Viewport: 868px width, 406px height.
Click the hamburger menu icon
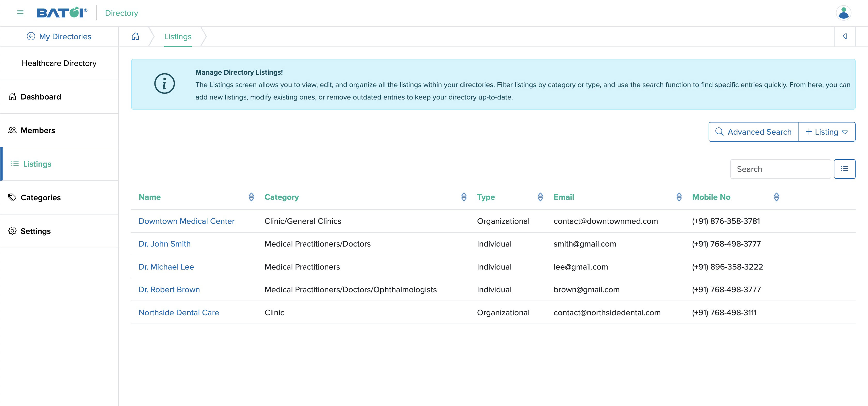click(x=20, y=13)
